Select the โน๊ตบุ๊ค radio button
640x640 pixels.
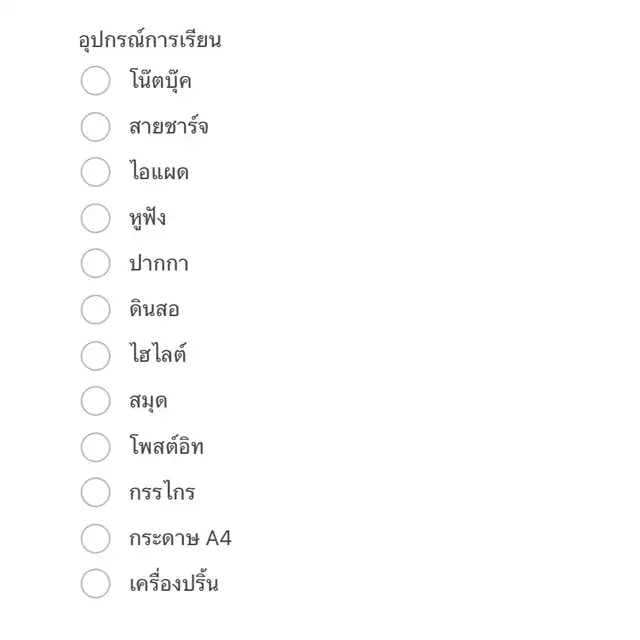[96, 80]
